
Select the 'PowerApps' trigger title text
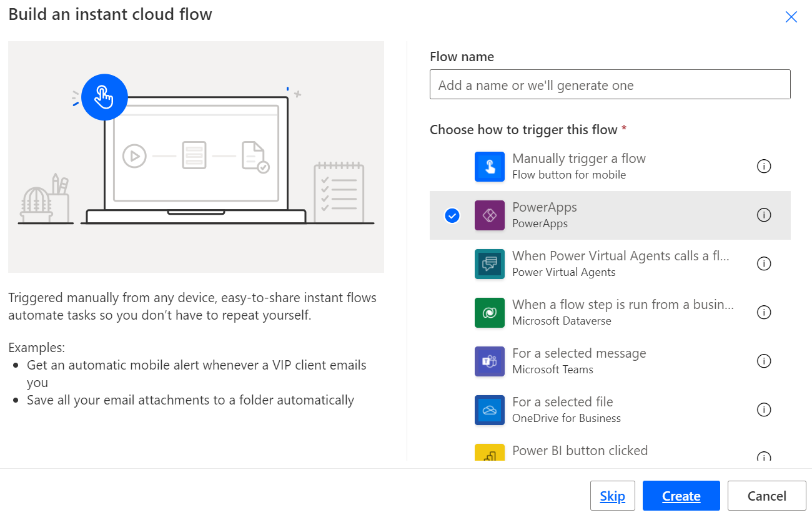pyautogui.click(x=545, y=207)
